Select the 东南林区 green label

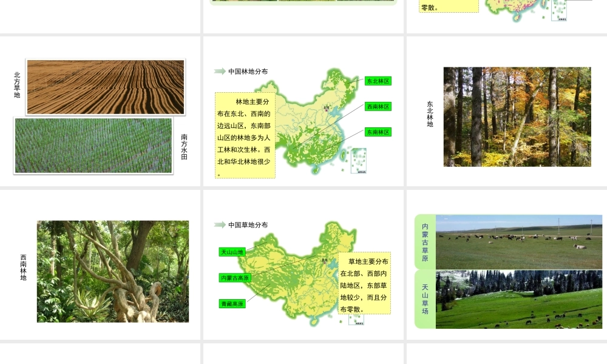(x=378, y=132)
